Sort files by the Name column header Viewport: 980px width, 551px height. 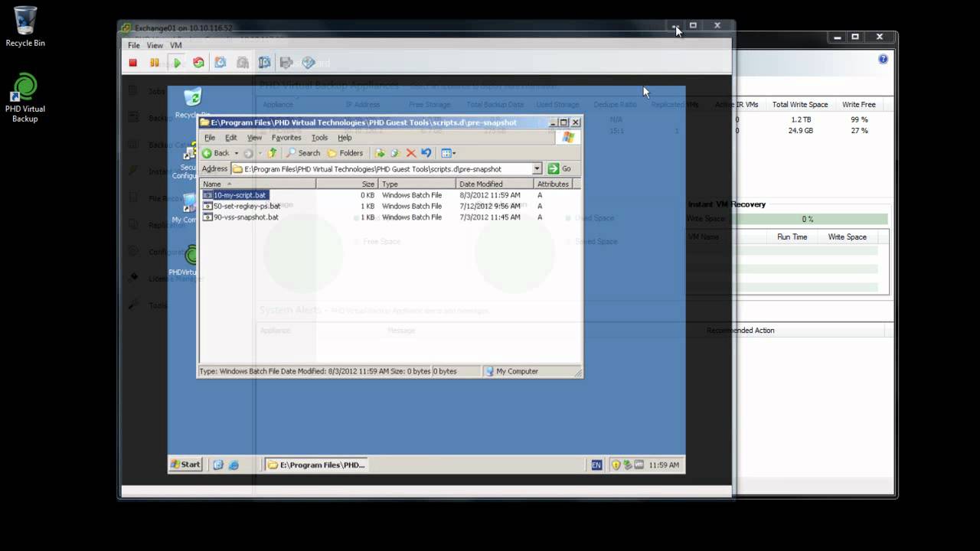(258, 184)
